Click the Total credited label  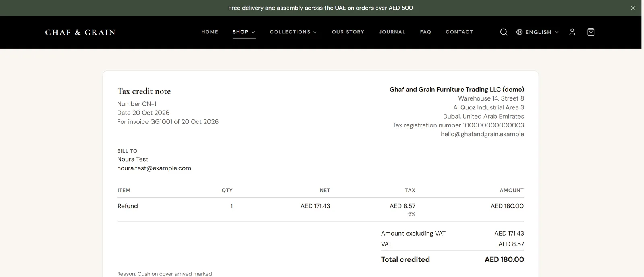tap(405, 259)
